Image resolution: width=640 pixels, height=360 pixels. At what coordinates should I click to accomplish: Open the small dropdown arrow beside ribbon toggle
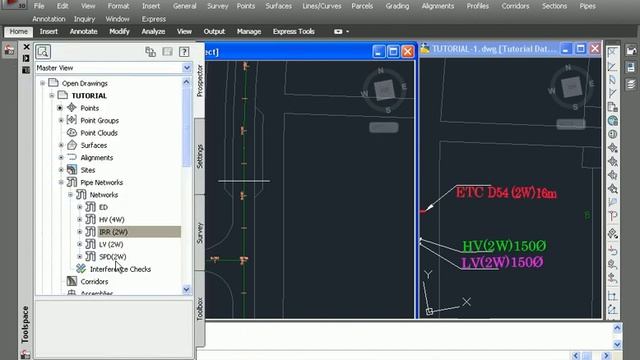(x=347, y=31)
